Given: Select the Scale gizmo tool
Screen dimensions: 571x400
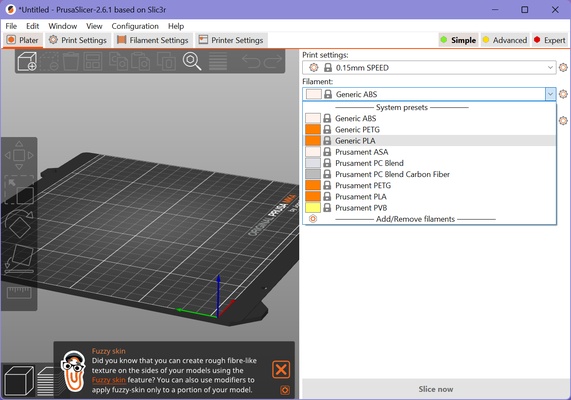Looking at the screenshot, I should click(x=19, y=189).
